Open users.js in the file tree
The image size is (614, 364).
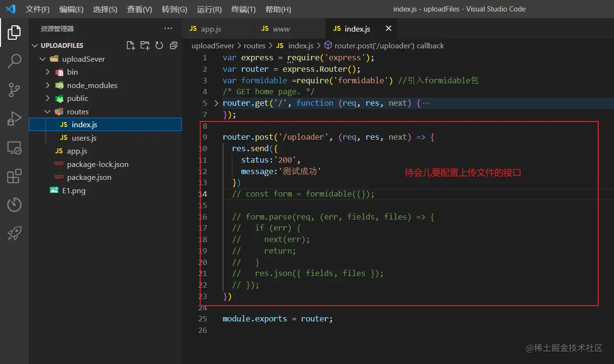coord(105,138)
